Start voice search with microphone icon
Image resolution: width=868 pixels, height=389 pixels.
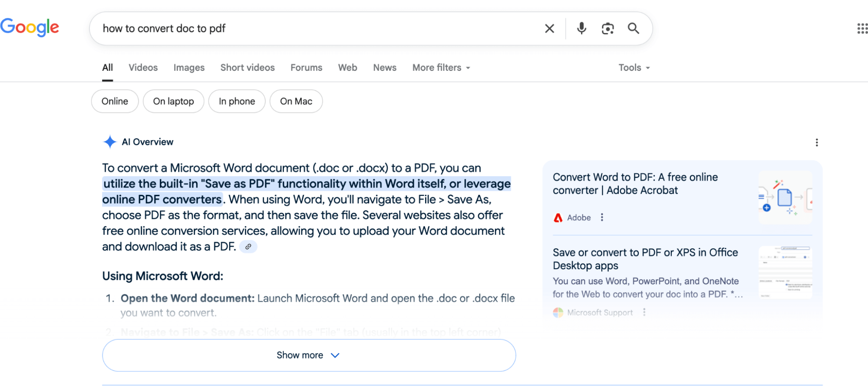coord(581,29)
